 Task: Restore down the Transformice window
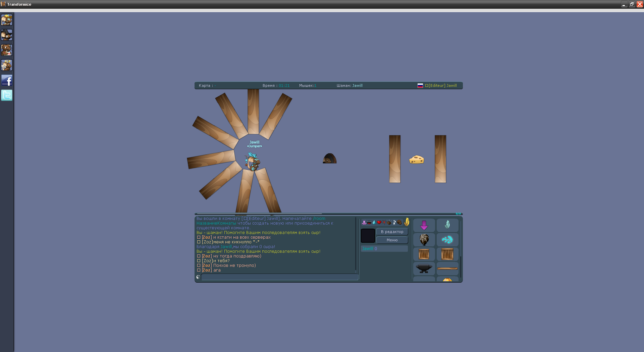pyautogui.click(x=632, y=4)
